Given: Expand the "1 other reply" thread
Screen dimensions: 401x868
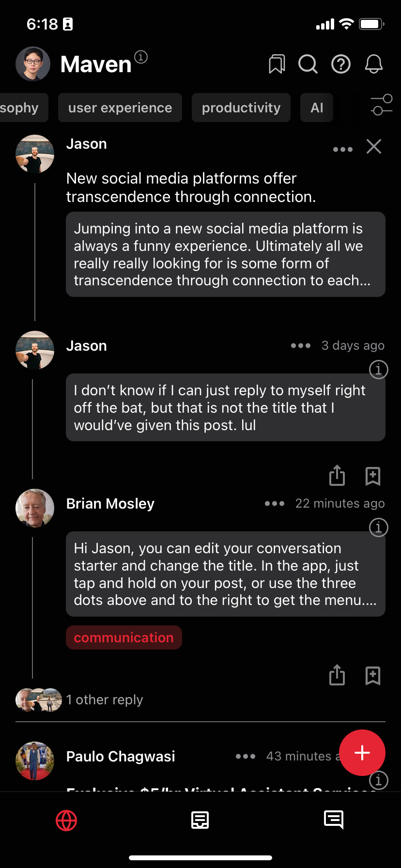Looking at the screenshot, I should point(104,700).
